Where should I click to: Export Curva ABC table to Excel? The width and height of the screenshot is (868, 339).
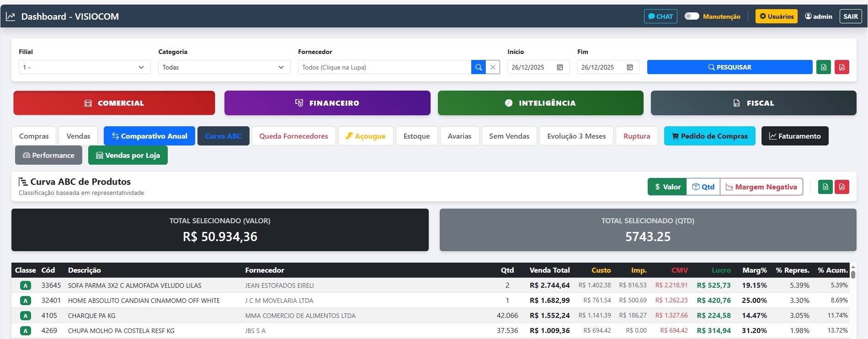click(825, 187)
